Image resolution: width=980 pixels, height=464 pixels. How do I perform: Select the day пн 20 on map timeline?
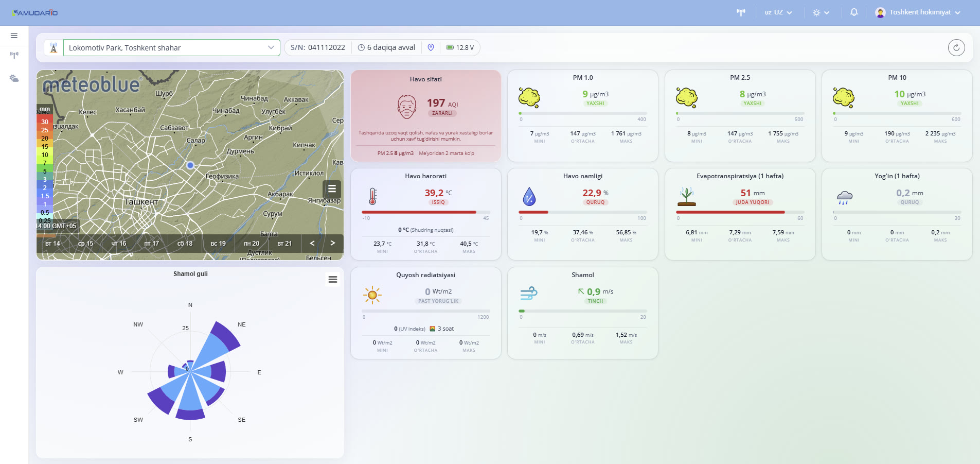[252, 244]
